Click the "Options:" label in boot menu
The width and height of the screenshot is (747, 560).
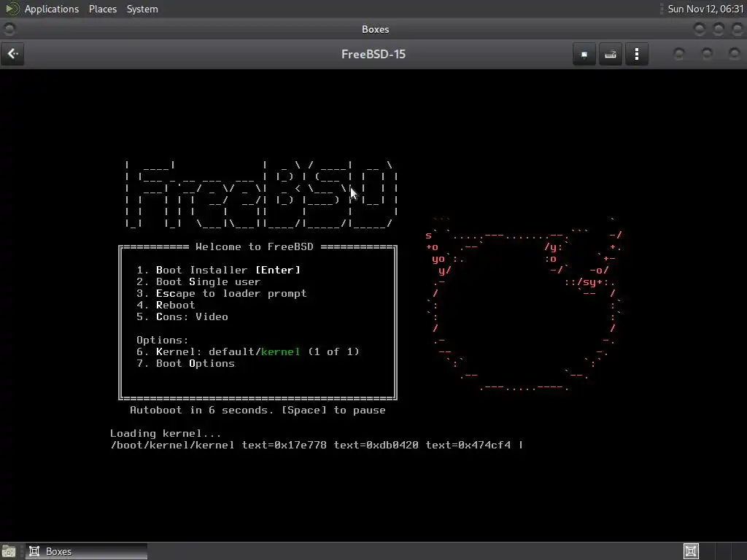pyautogui.click(x=163, y=340)
